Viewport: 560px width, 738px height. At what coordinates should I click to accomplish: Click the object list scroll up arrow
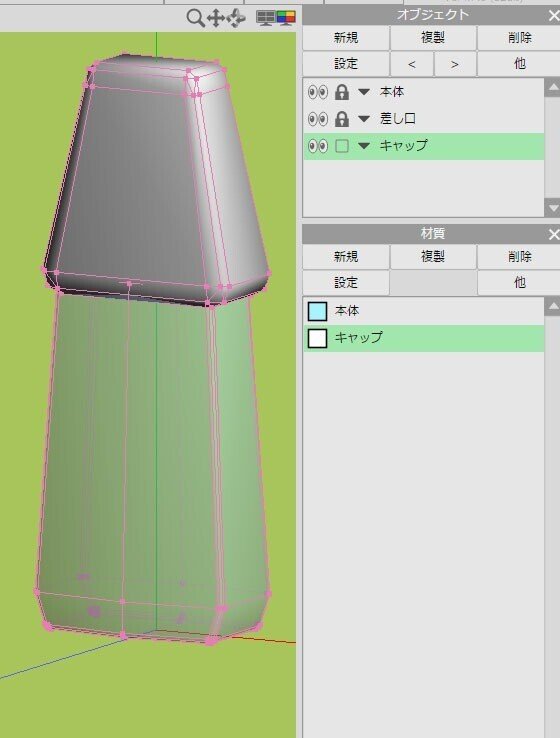point(552,88)
